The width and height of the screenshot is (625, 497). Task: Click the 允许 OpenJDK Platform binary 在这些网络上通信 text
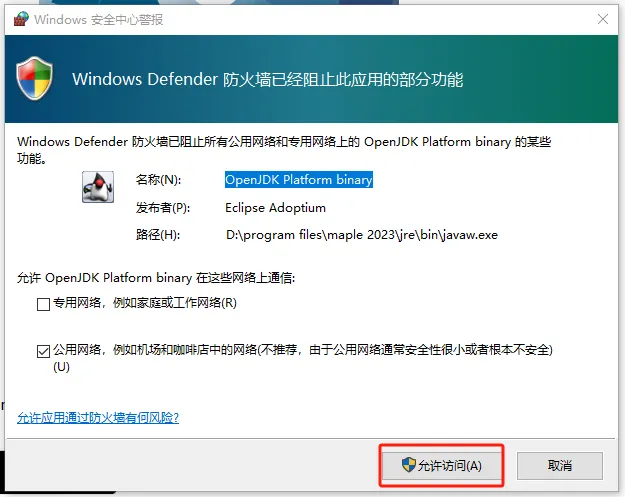(x=156, y=278)
